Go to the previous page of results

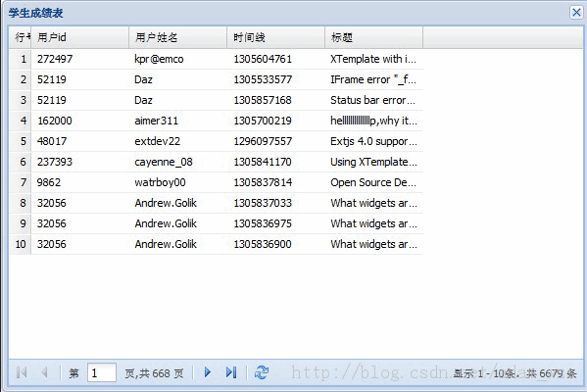[44, 372]
